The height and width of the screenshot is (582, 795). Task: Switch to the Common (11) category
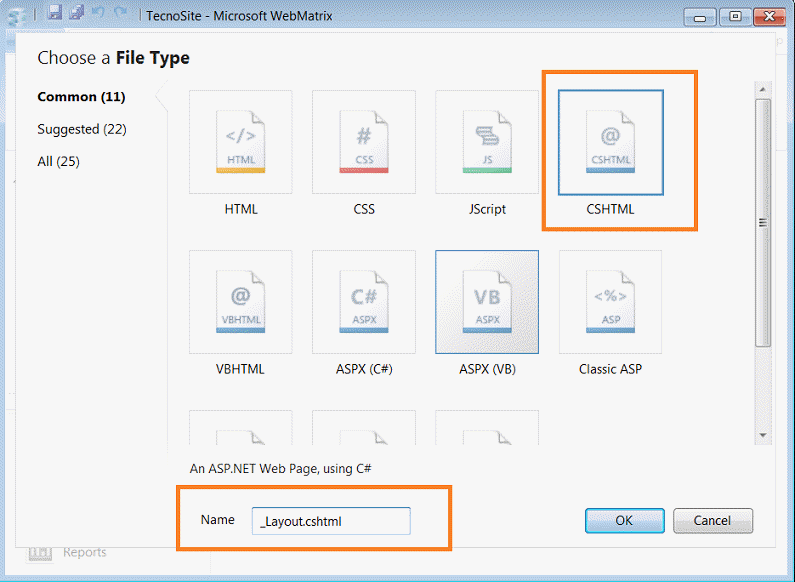(81, 97)
